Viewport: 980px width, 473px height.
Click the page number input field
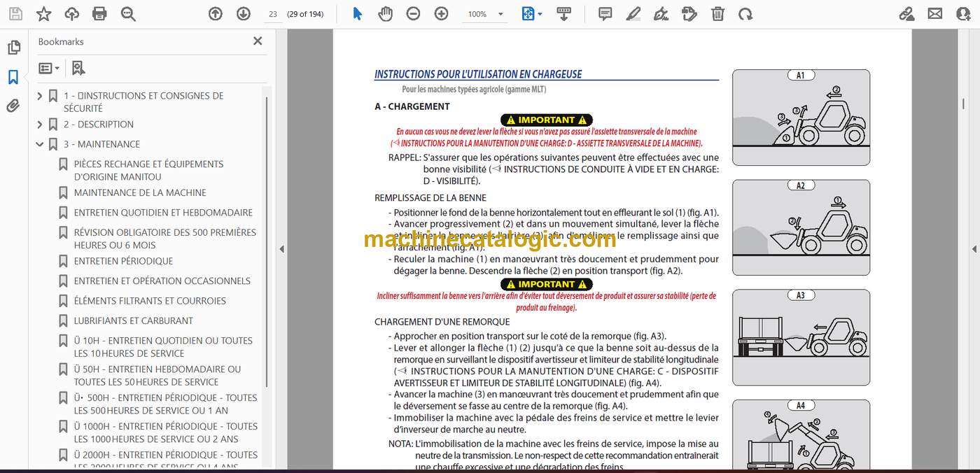coord(272,14)
